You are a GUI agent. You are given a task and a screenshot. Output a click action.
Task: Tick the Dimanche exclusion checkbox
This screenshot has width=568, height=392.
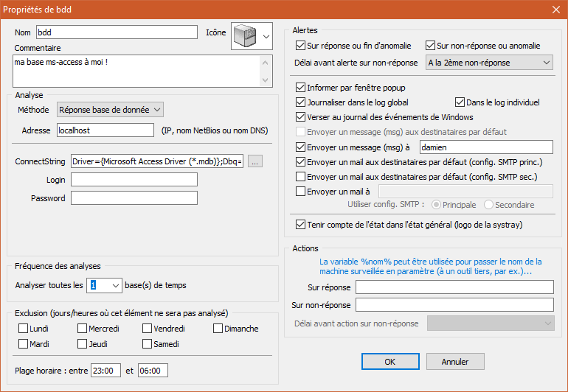(218, 329)
